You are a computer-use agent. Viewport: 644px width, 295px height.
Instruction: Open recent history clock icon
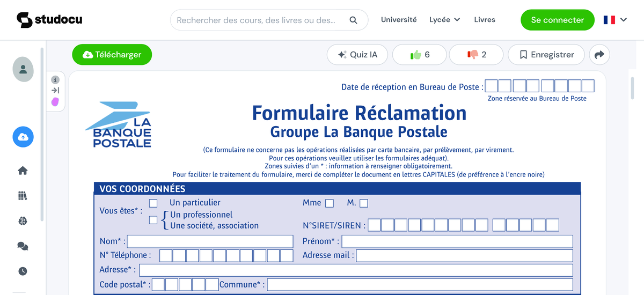point(23,271)
